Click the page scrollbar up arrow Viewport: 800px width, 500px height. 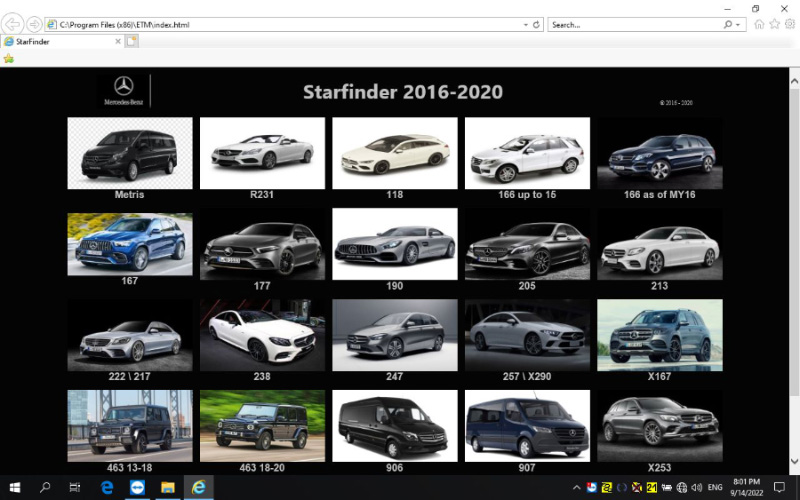point(794,82)
